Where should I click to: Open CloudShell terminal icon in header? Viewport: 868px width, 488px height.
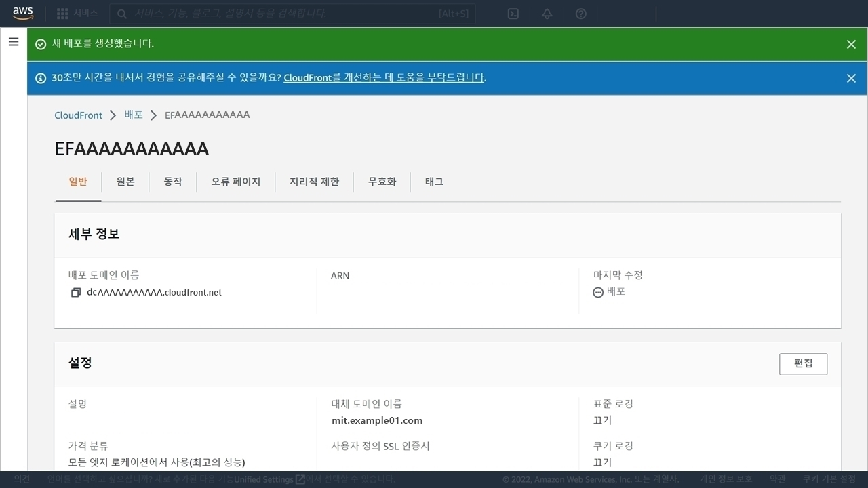click(513, 14)
